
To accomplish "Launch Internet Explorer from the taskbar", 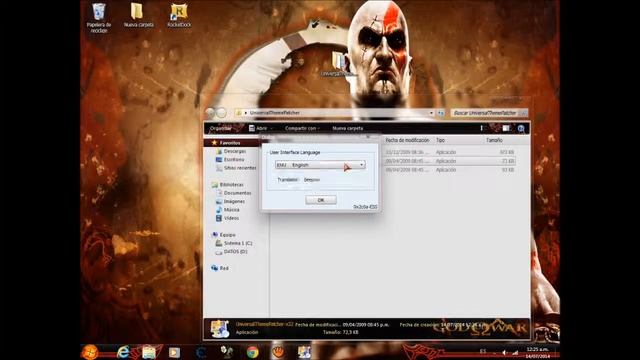I will click(x=123, y=352).
